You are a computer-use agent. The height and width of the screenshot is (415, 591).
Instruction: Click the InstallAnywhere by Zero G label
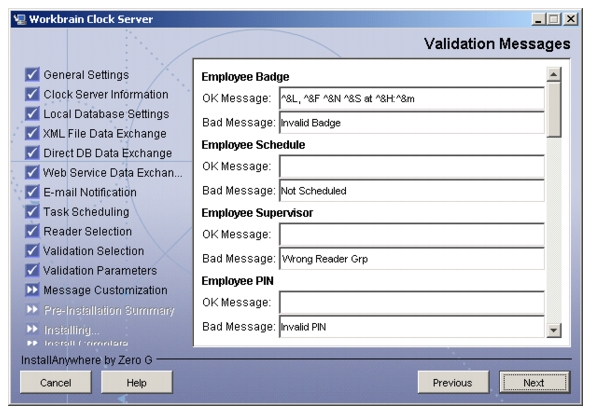pos(87,360)
